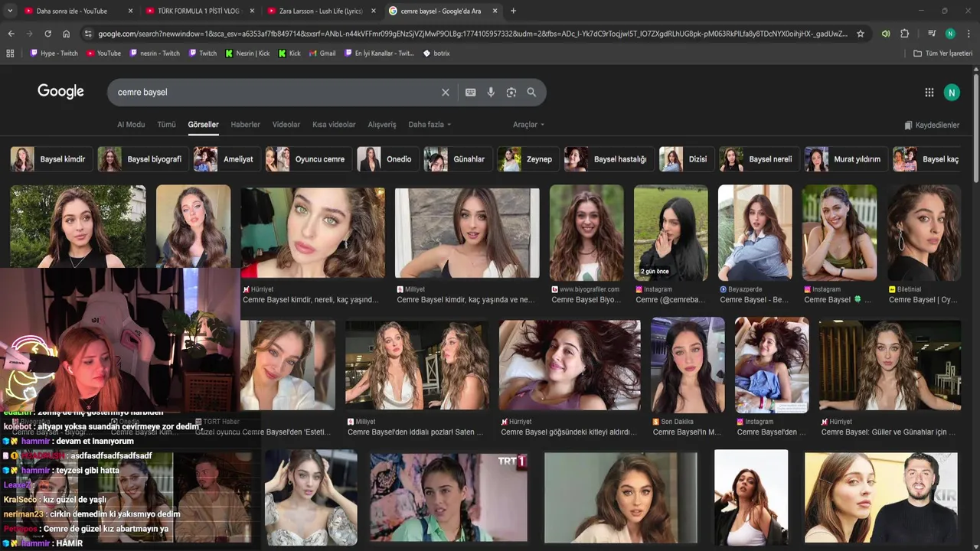Open the browser extensions puzzle icon
This screenshot has width=980, height=551.
904,34
